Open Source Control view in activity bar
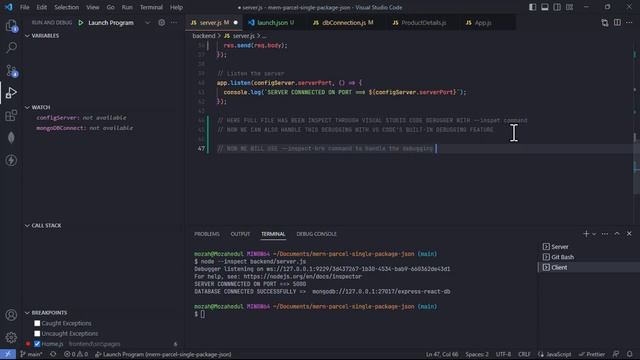 click(11, 71)
